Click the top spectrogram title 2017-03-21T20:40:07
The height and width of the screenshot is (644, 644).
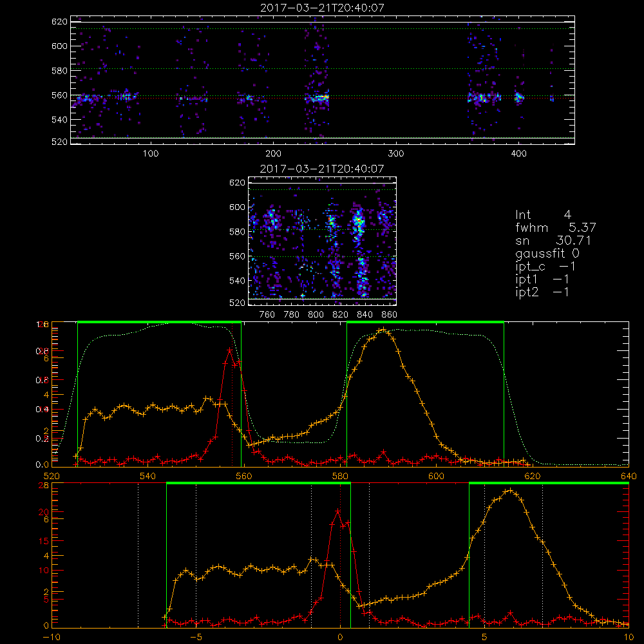coord(323,8)
